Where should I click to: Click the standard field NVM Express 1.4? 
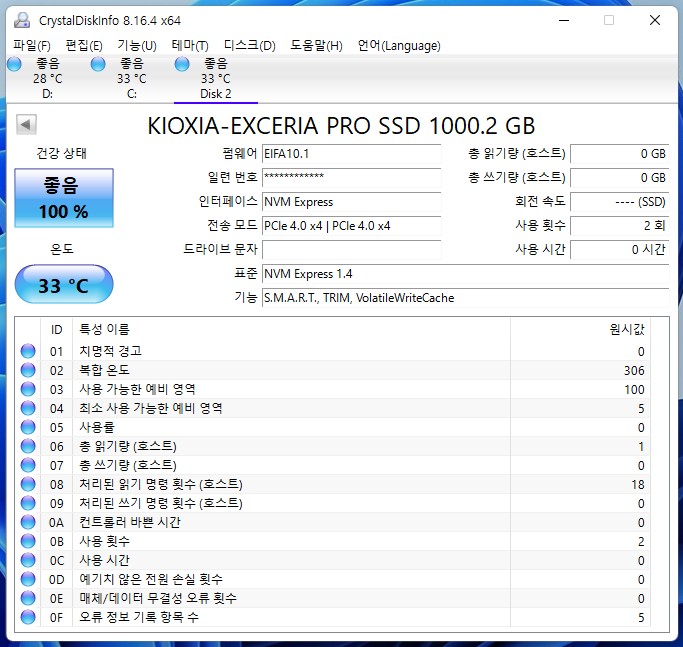click(x=466, y=274)
